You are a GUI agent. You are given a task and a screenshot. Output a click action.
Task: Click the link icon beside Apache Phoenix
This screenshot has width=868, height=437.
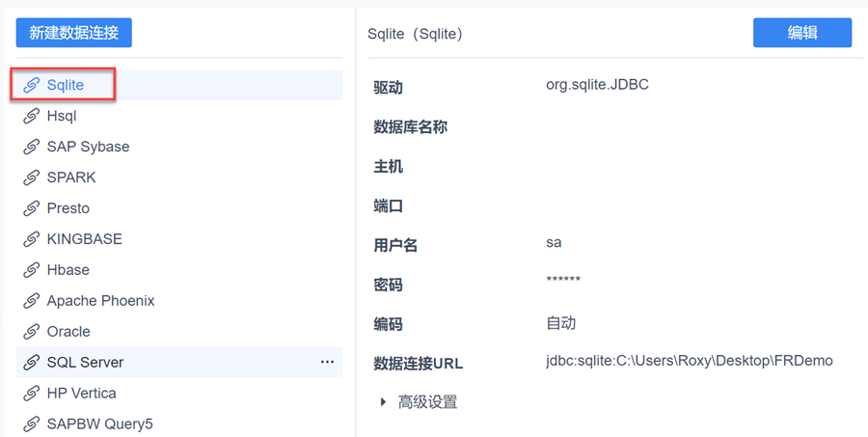[32, 301]
